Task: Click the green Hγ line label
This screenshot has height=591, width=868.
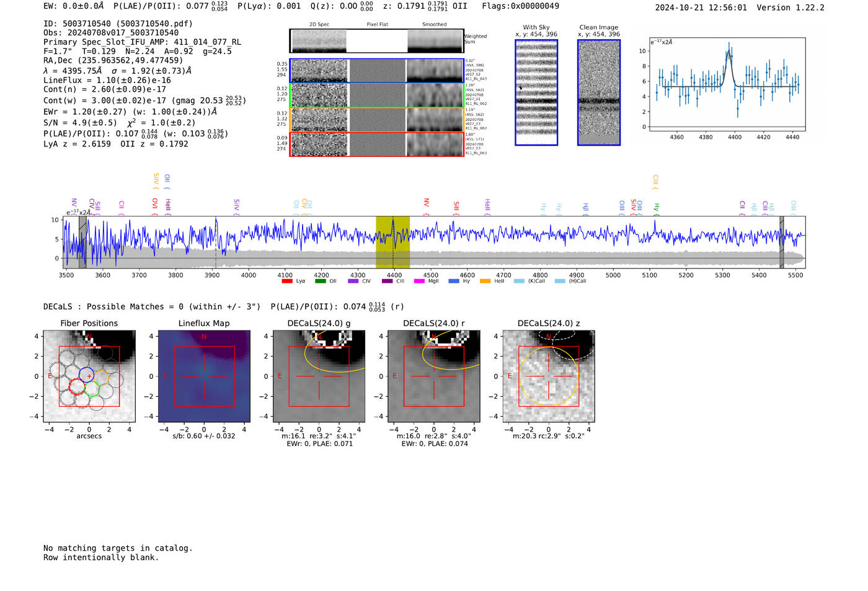Action: click(656, 209)
